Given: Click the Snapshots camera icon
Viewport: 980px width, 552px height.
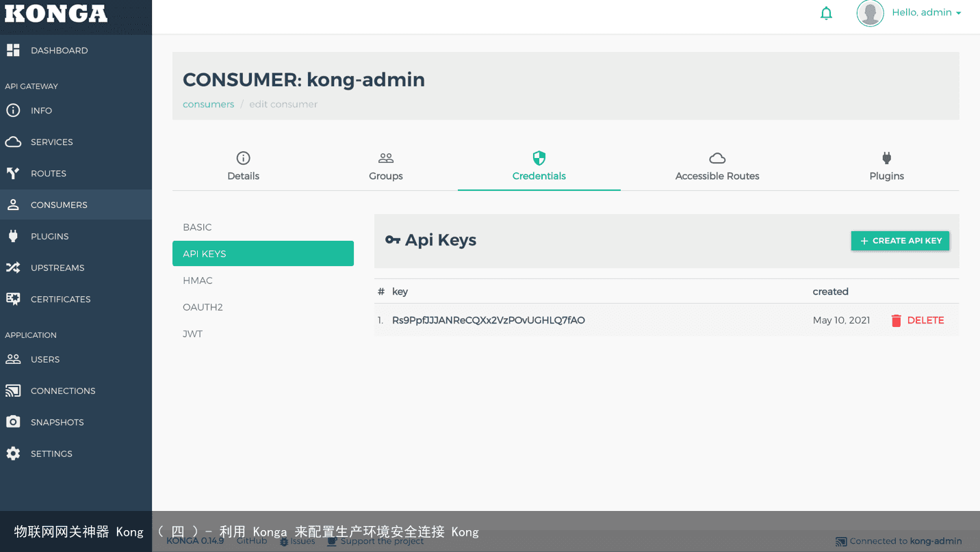Looking at the screenshot, I should 13,422.
